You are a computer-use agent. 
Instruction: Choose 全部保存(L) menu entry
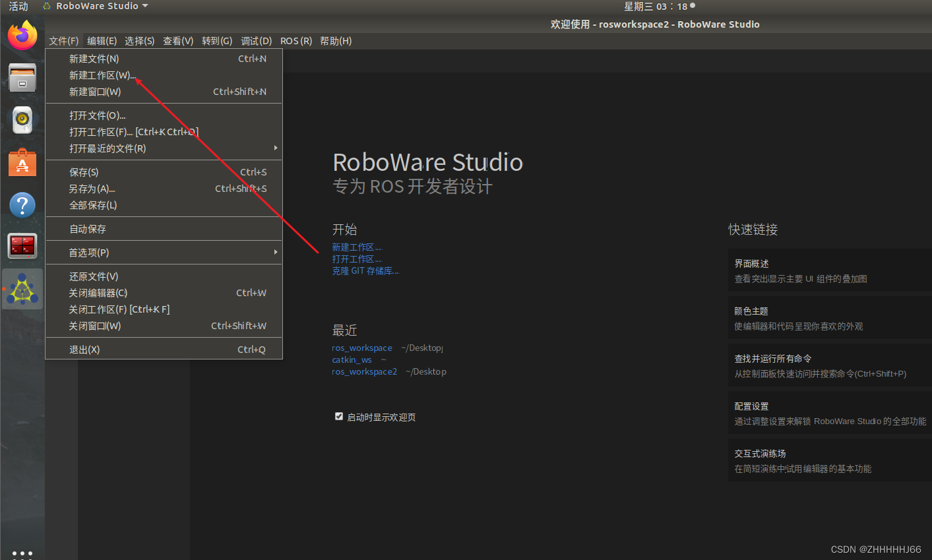point(164,205)
